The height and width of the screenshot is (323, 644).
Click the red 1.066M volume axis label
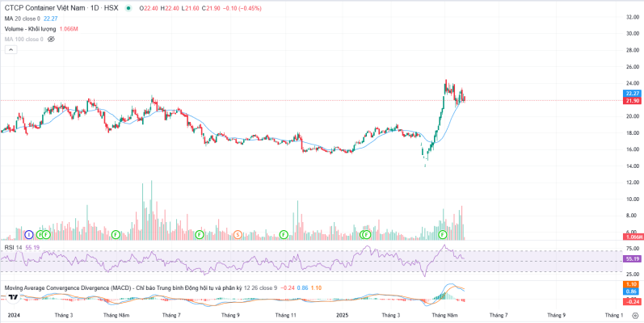point(633,237)
